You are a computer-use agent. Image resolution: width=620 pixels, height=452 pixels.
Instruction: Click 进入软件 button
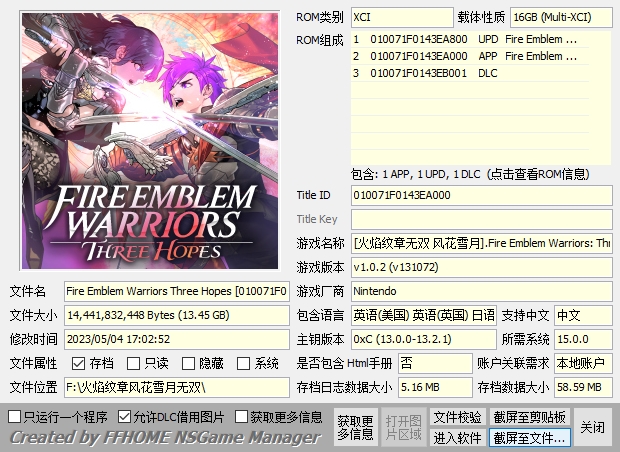[457, 438]
